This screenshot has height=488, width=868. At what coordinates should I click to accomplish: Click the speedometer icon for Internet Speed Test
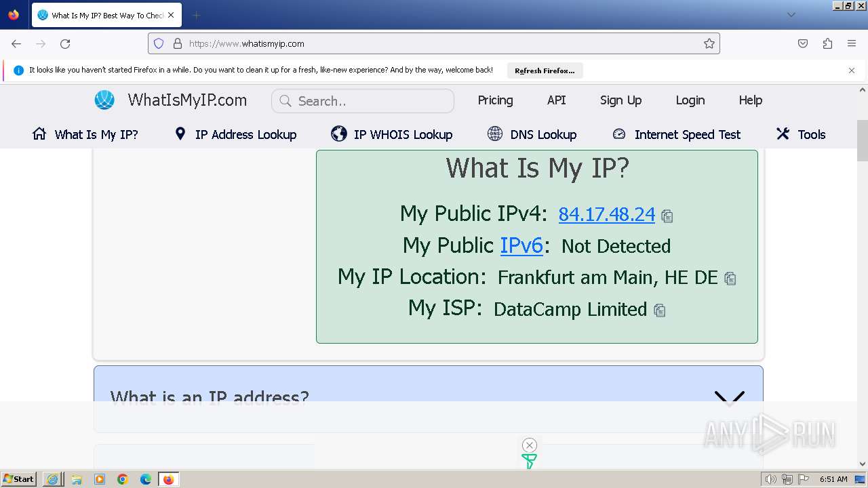[618, 134]
